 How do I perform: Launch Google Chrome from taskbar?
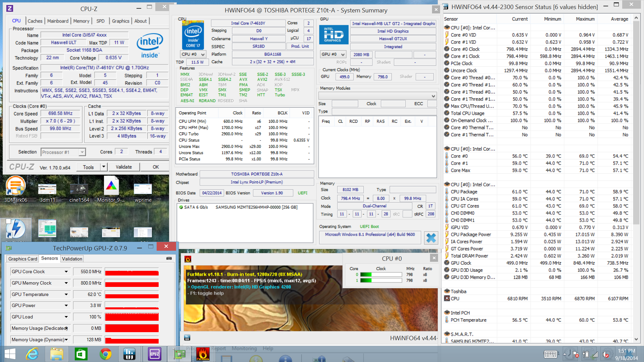[105, 354]
